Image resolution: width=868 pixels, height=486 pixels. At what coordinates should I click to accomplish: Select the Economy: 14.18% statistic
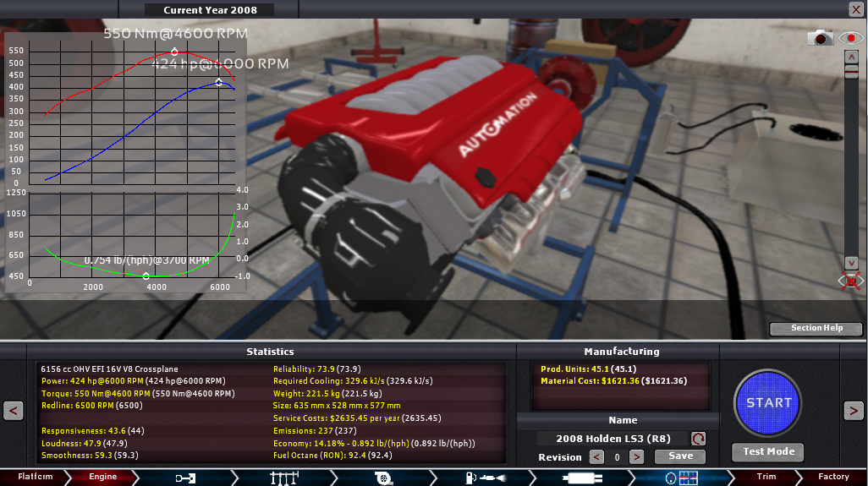[x=374, y=444]
